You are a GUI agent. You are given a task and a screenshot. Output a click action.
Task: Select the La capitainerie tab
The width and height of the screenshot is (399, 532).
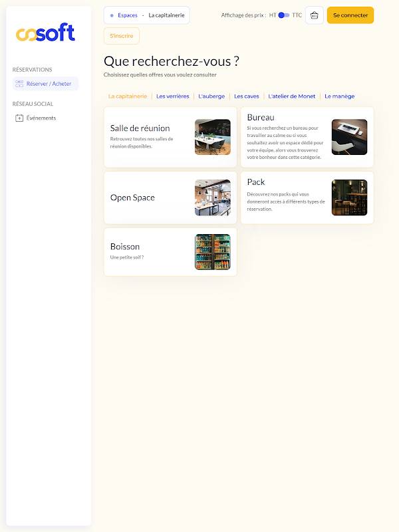tap(128, 96)
